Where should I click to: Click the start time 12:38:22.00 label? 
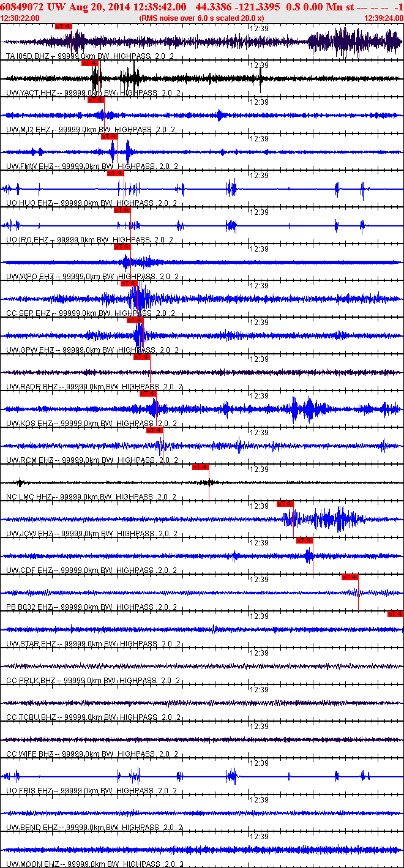point(21,18)
